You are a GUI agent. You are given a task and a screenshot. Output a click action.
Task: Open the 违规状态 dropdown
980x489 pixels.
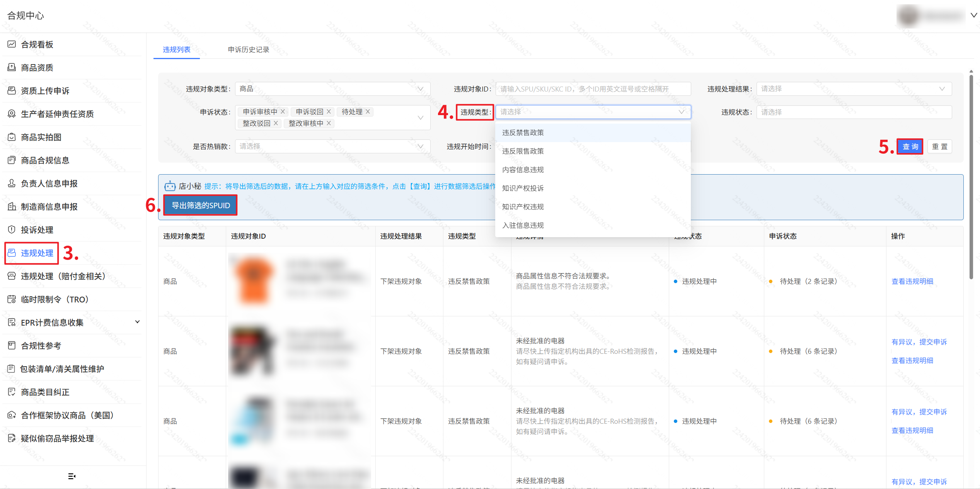pos(854,112)
